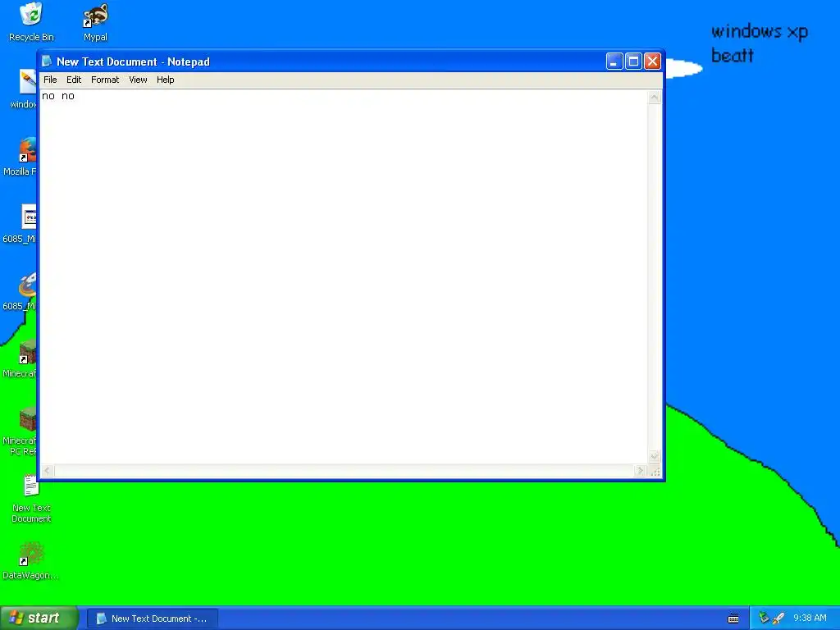840x630 pixels.
Task: Click the vertical scrollbar up arrow
Action: (654, 98)
